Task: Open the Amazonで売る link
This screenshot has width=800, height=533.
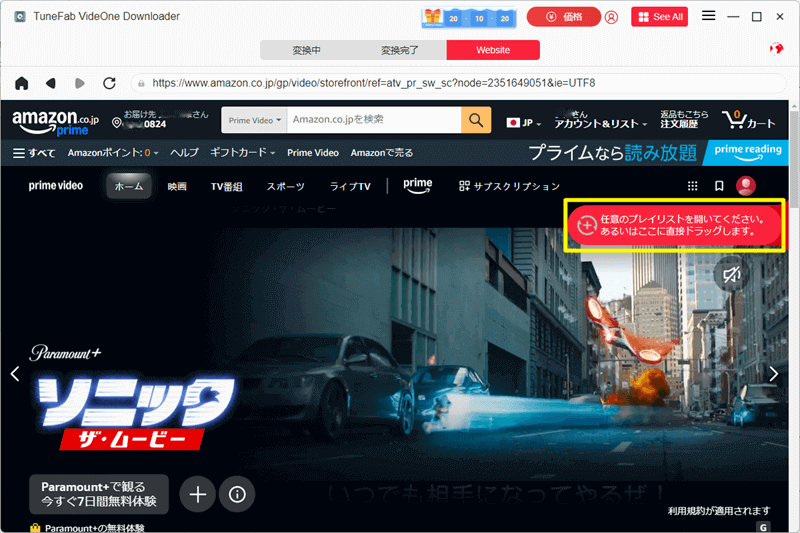Action: pyautogui.click(x=382, y=153)
